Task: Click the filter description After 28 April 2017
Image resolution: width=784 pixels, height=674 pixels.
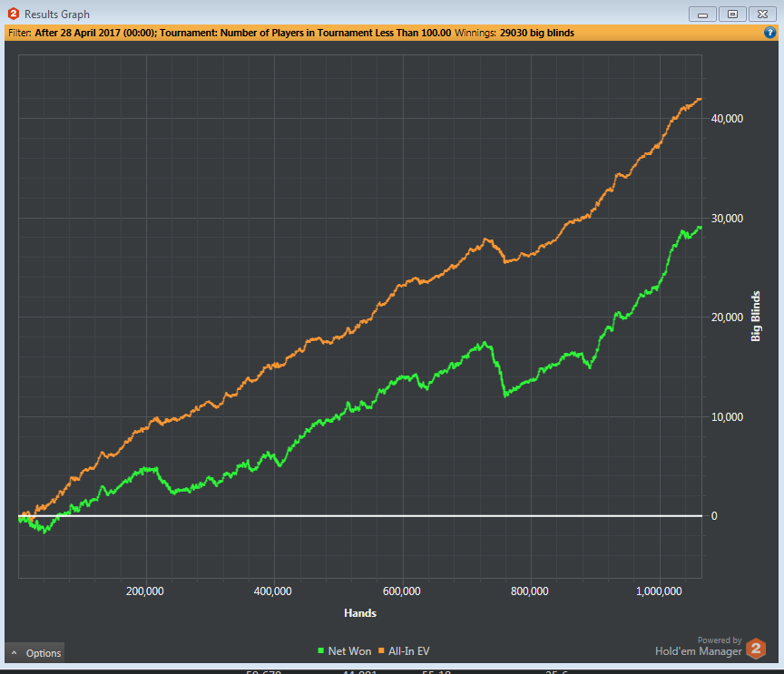Action: [243, 33]
